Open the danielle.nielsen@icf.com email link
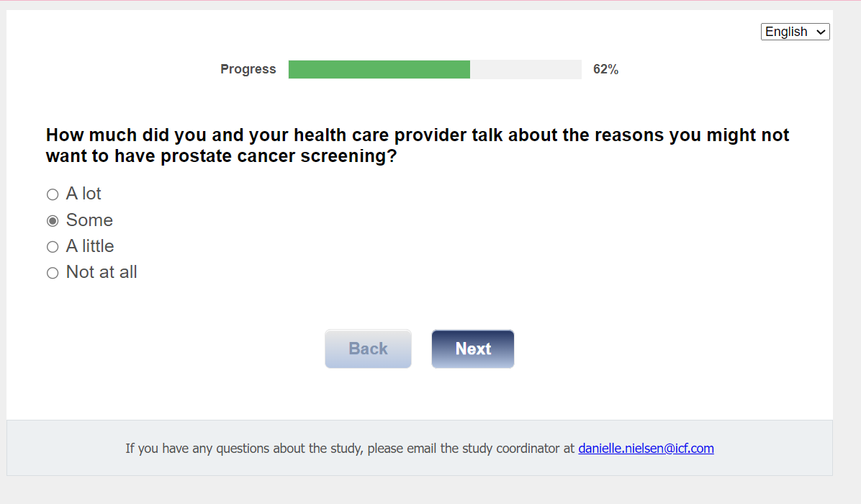 point(646,449)
